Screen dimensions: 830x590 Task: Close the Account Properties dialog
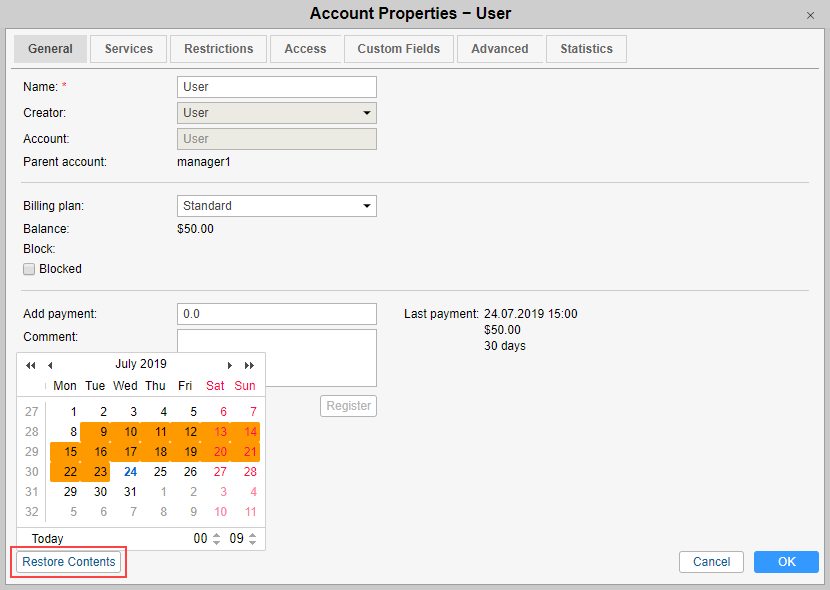810,15
